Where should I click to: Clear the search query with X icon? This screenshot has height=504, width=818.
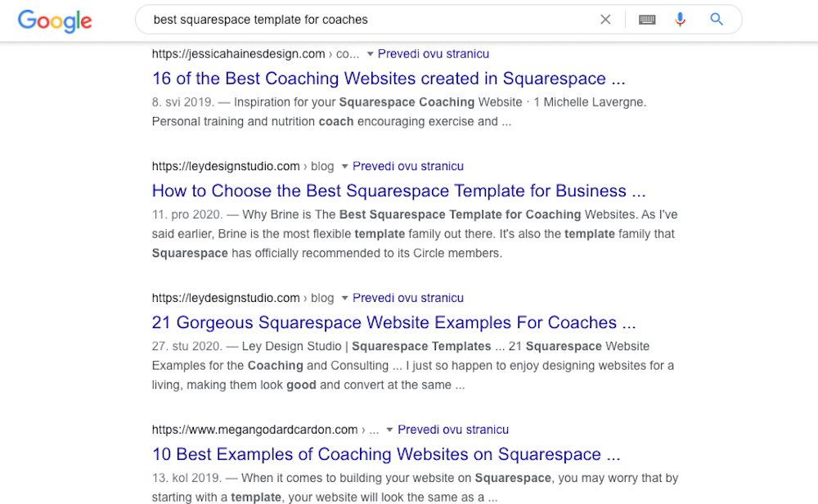point(605,20)
